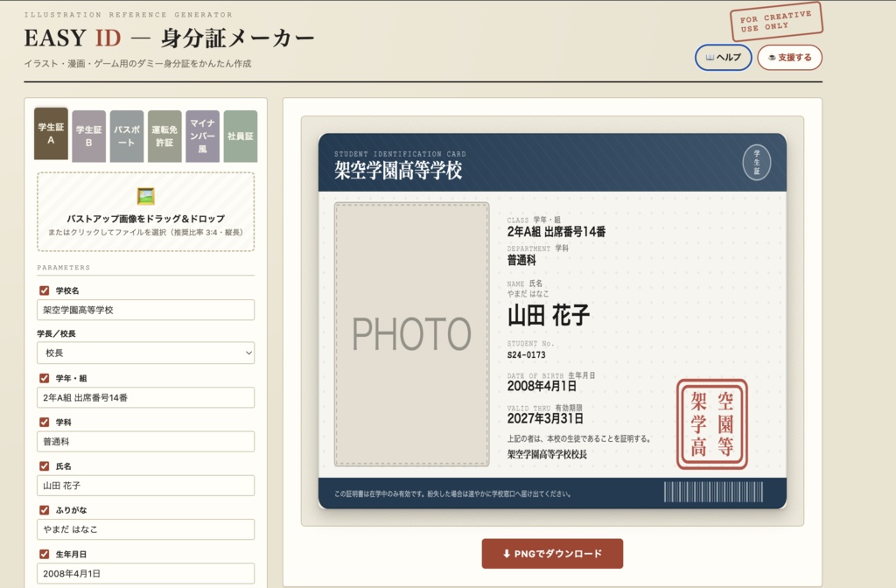Screen dimensions: 896x588
Task: Click the student number S24-0173
Action: coord(526,355)
